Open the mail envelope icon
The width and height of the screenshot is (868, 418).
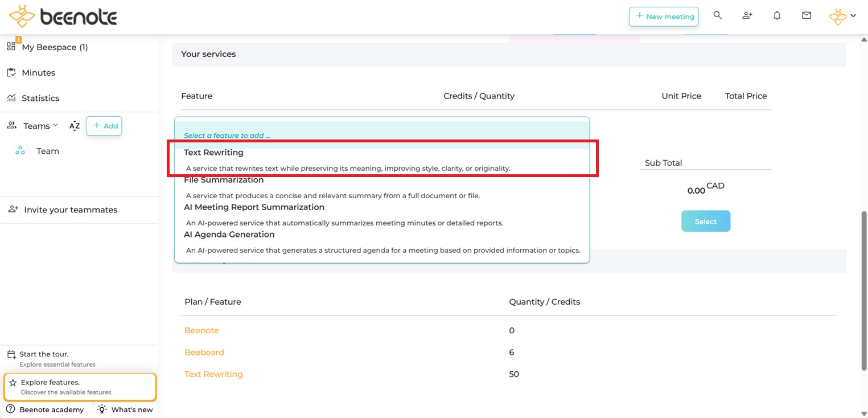[x=807, y=16]
